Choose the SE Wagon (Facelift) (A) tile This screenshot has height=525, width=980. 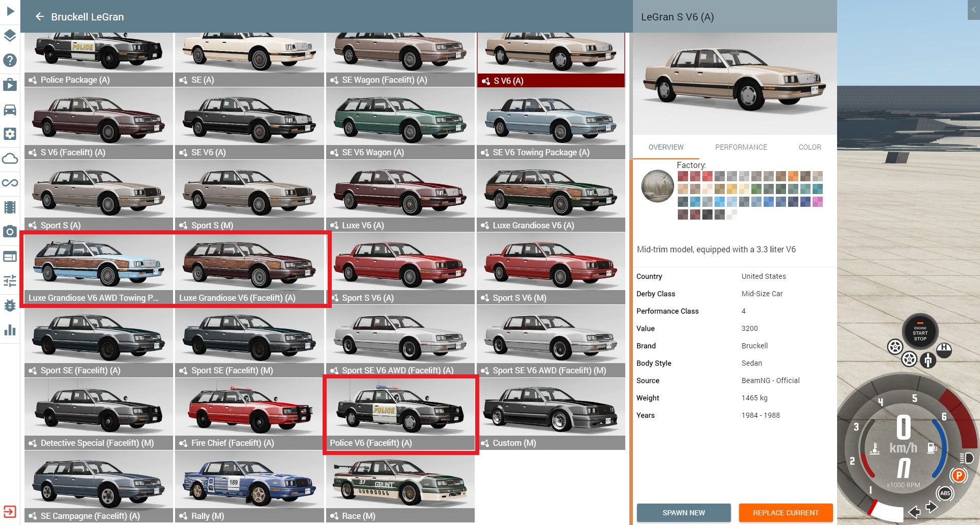pos(400,60)
